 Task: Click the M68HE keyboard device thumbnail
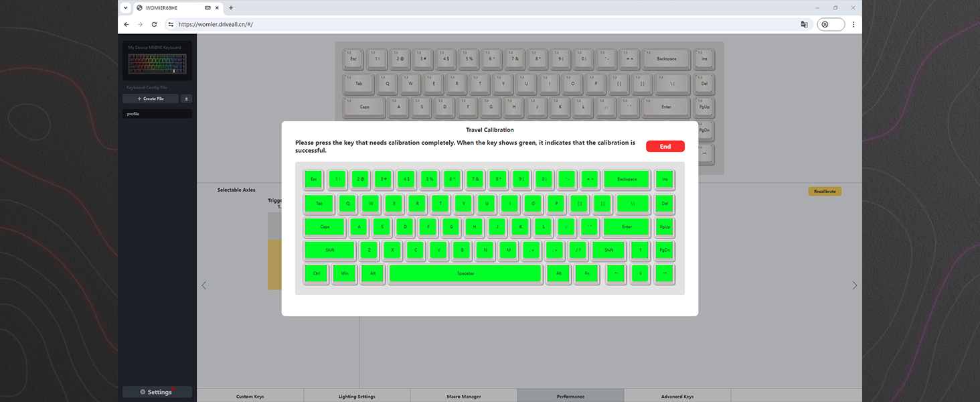pyautogui.click(x=157, y=63)
